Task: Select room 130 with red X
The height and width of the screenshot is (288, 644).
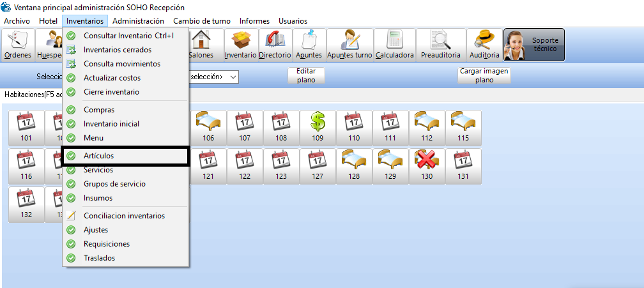Action: (x=427, y=166)
